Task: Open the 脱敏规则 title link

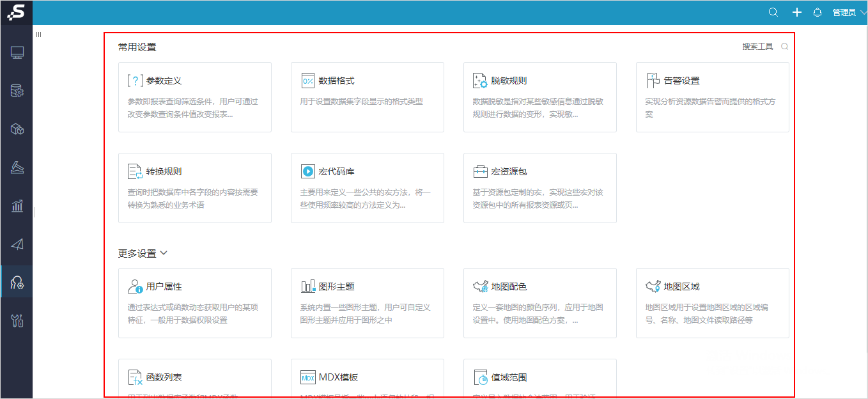Action: pyautogui.click(x=509, y=81)
